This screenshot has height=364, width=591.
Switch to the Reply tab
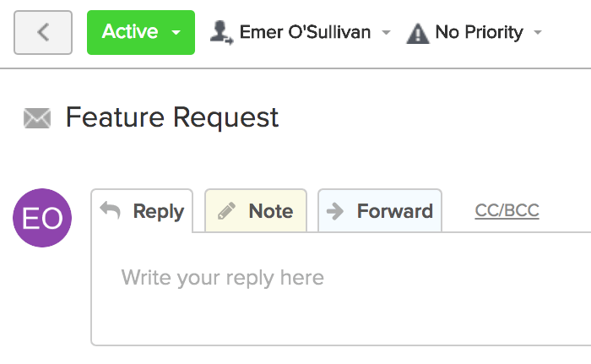pyautogui.click(x=142, y=211)
